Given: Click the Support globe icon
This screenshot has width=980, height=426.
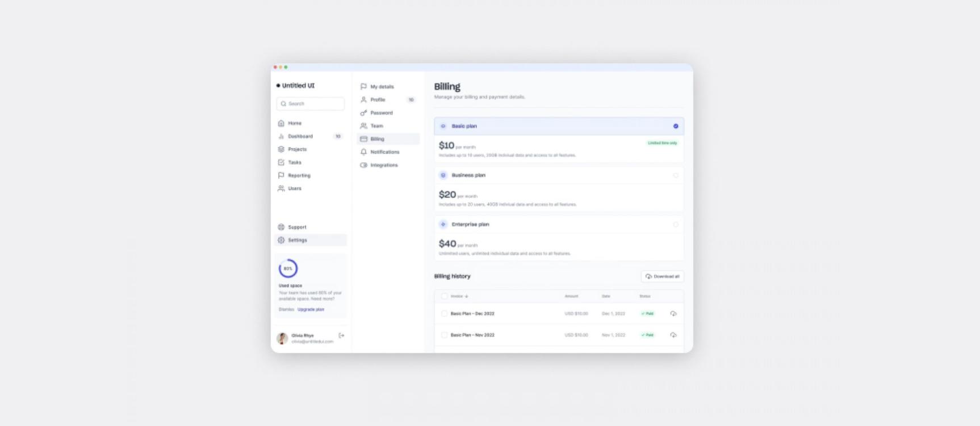Looking at the screenshot, I should [x=281, y=227].
